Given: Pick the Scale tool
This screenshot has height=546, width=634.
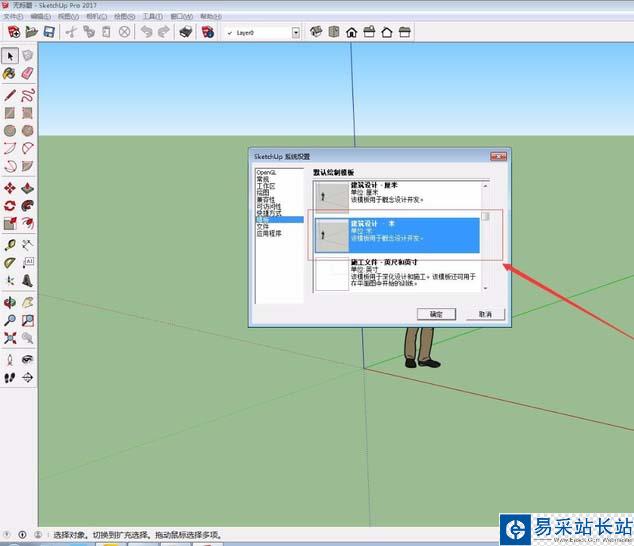Looking at the screenshot, I should pyautogui.click(x=10, y=223).
